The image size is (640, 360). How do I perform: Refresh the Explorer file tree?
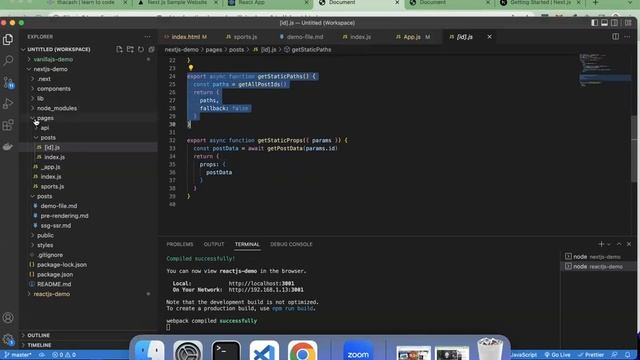[141, 49]
